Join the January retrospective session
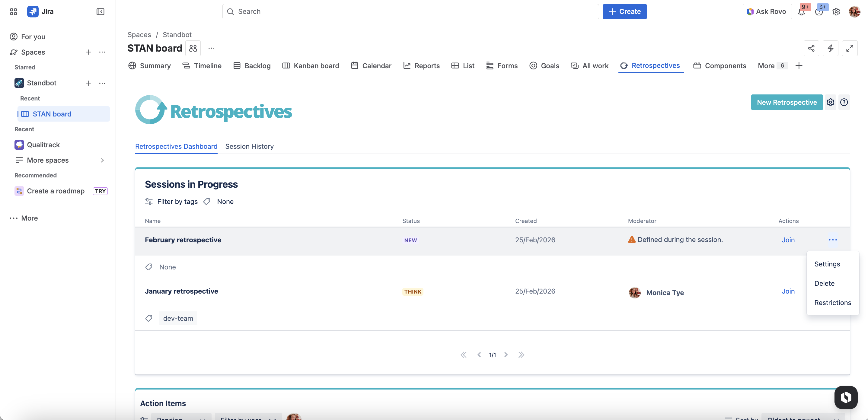868x420 pixels. point(788,291)
